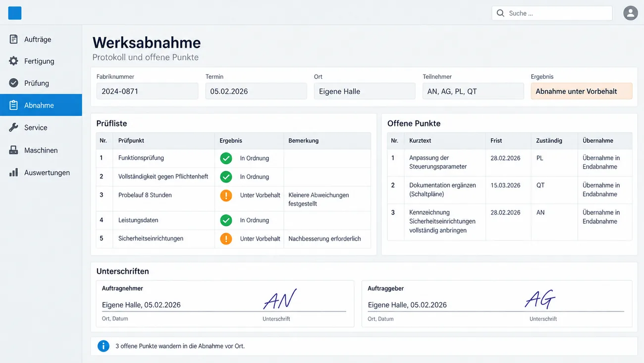
Task: Select Probelauf 8 Stunden text
Action: tap(145, 195)
